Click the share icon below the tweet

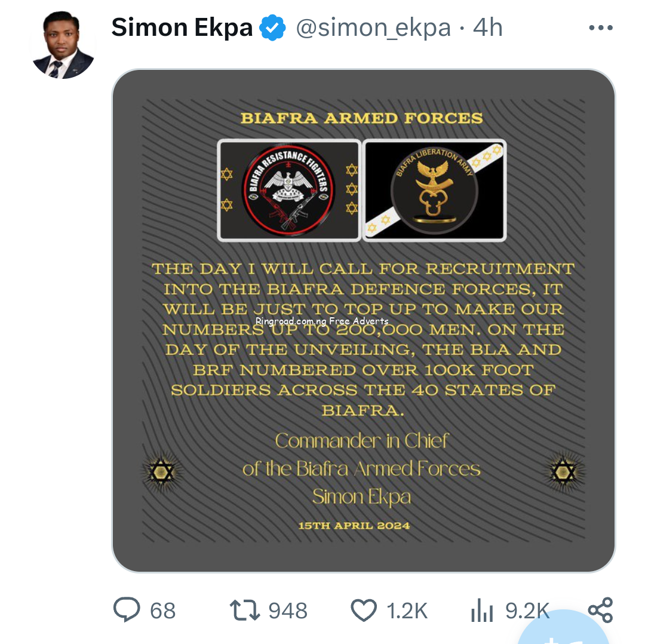pos(600,610)
